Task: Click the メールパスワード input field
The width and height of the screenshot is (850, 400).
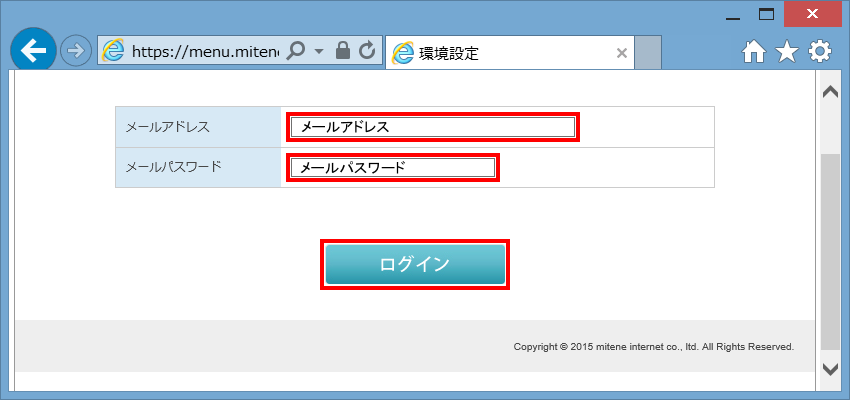Action: (x=392, y=167)
